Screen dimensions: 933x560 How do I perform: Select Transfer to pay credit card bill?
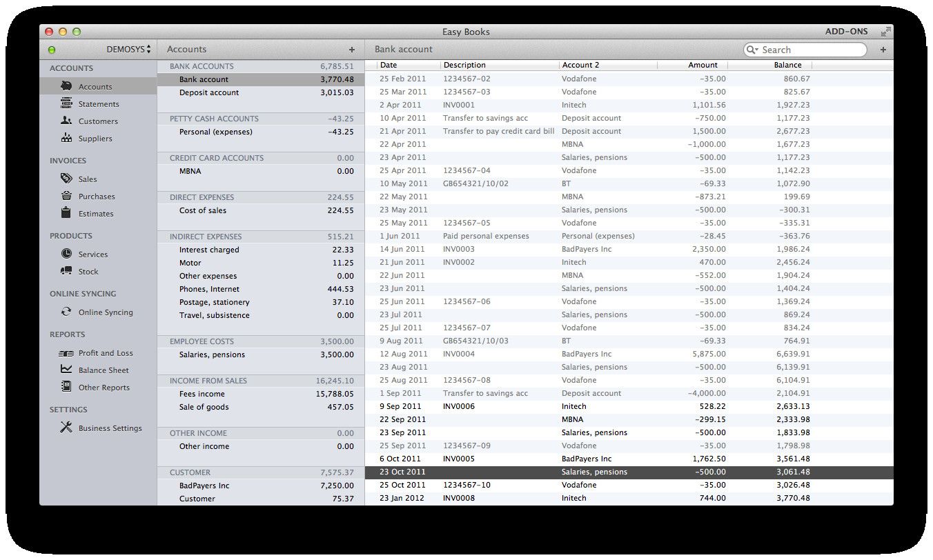629,131
